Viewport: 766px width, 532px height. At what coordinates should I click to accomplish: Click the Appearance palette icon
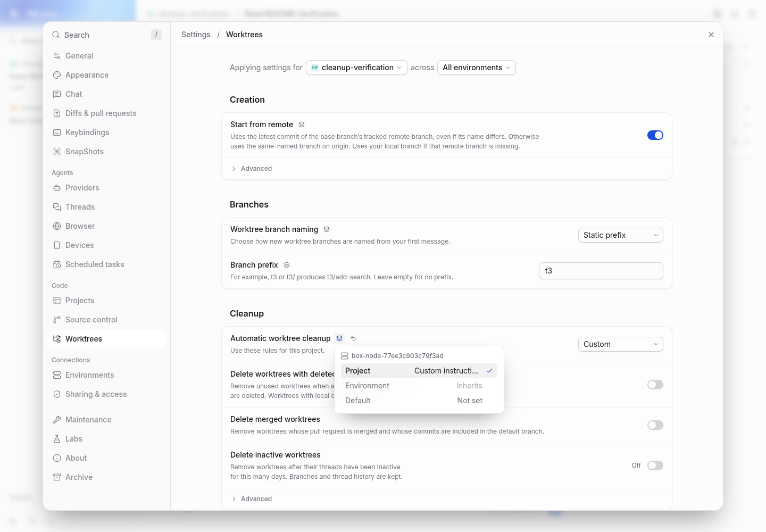click(57, 75)
